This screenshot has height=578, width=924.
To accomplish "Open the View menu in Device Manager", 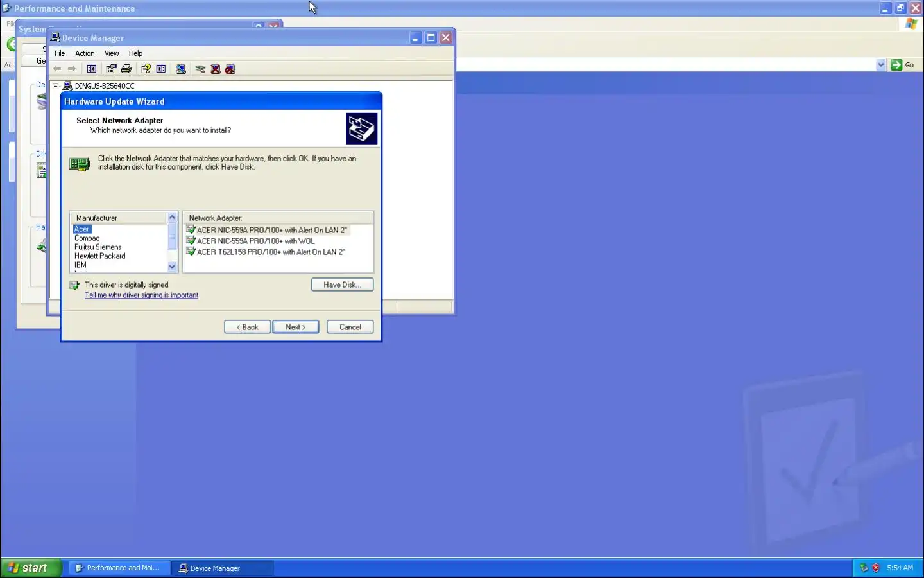I will (x=112, y=53).
